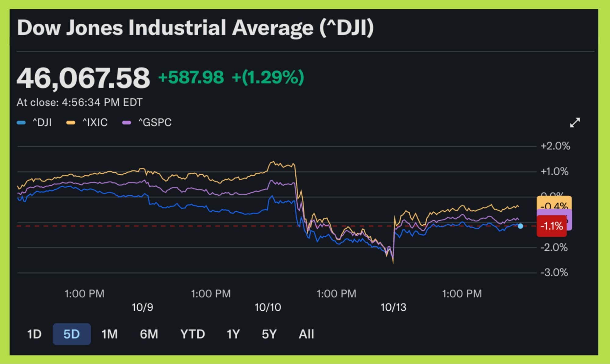
Task: Toggle ^IXIC series label in legend
Action: click(x=95, y=123)
